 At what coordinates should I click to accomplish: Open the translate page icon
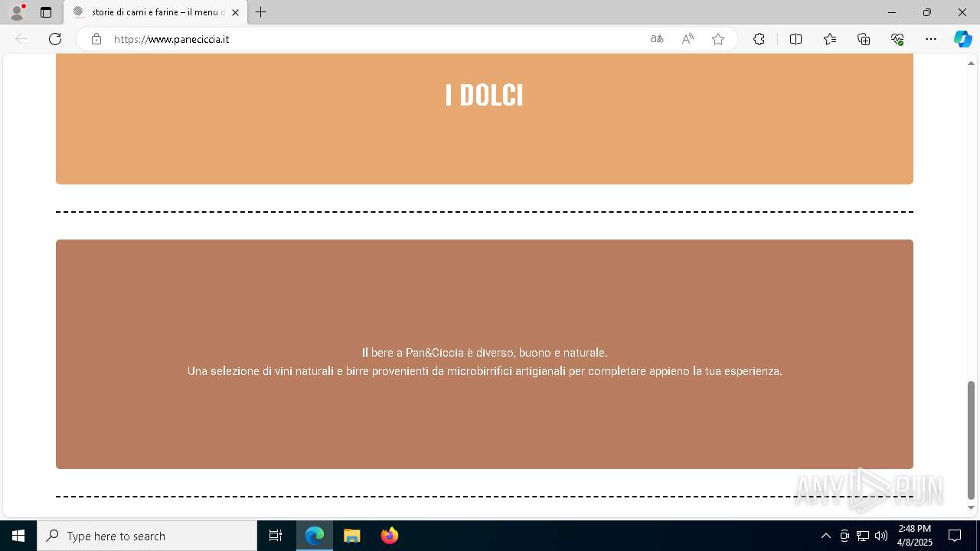tap(657, 39)
